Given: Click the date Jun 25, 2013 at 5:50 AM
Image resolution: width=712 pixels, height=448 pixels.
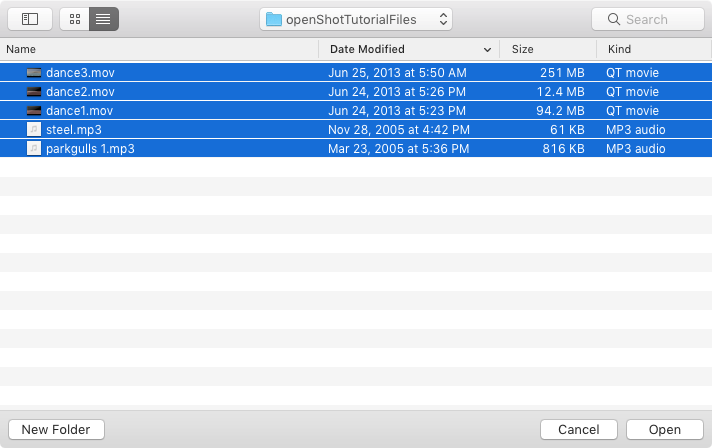Looking at the screenshot, I should click(397, 73).
